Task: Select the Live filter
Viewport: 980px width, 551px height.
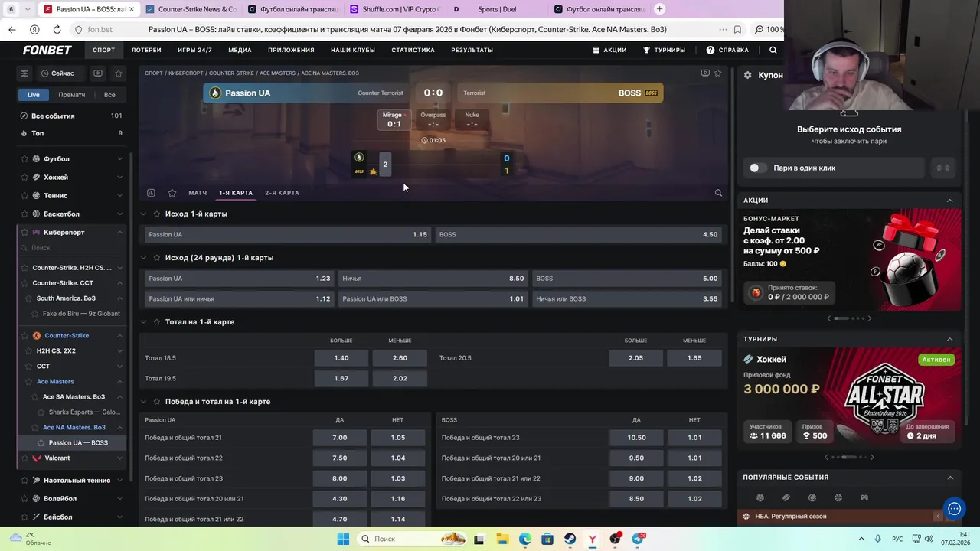Action: tap(34, 95)
